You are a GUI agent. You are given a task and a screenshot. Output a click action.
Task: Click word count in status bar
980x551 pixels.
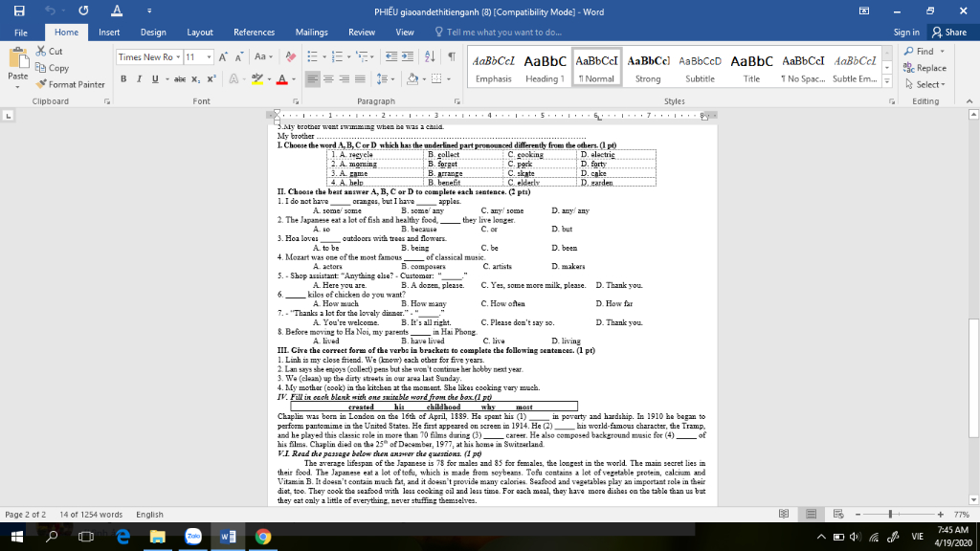pyautogui.click(x=91, y=514)
